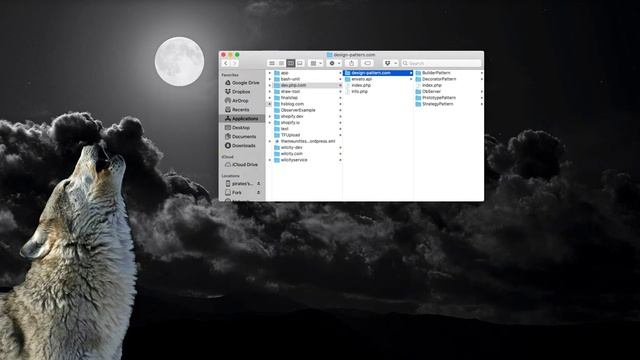Viewport: 640px width, 360px height.
Task: Eject the pirates's device
Action: [258, 184]
